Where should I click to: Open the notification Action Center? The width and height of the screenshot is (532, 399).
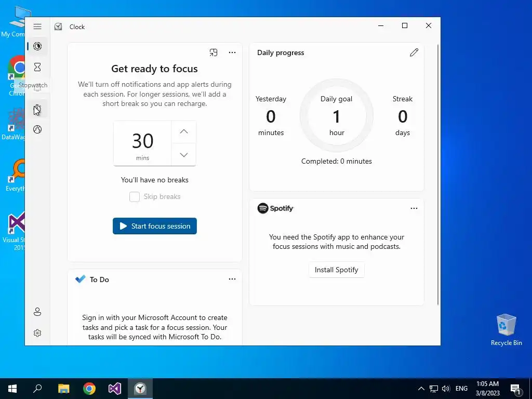point(516,389)
